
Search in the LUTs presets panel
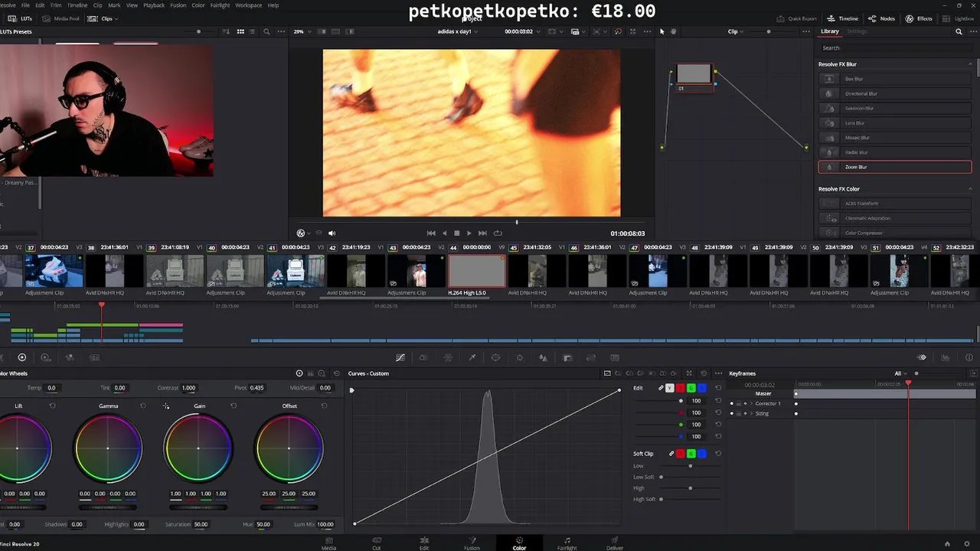(266, 31)
